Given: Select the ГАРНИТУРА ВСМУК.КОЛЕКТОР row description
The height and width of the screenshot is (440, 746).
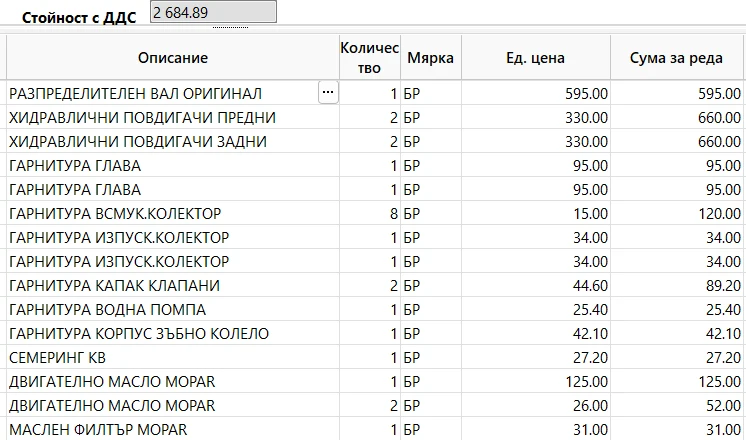Looking at the screenshot, I should tap(115, 214).
